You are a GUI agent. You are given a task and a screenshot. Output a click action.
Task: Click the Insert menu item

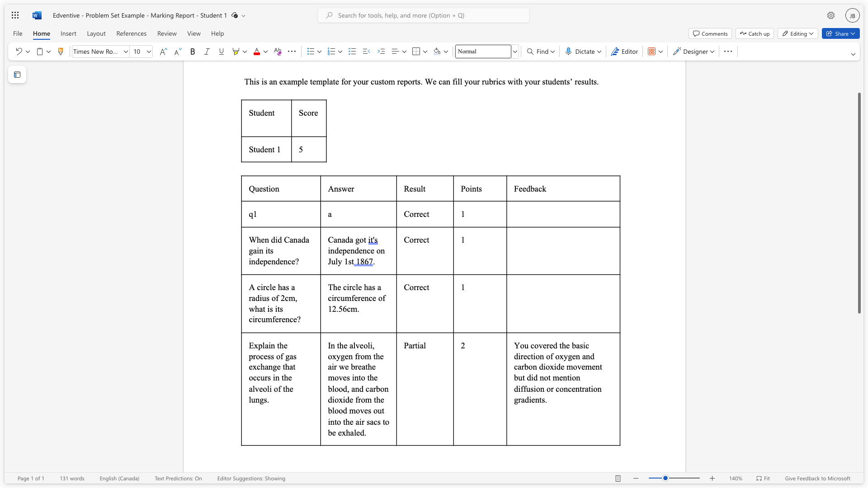(x=69, y=33)
